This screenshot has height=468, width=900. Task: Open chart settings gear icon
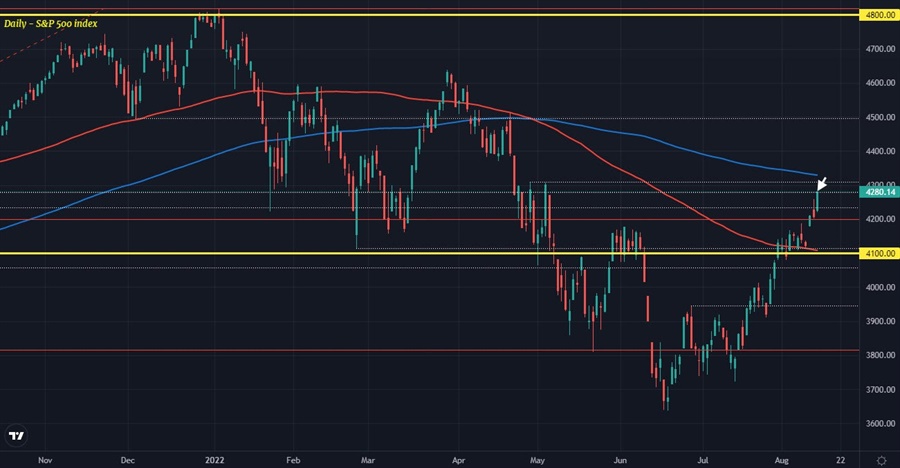pyautogui.click(x=882, y=461)
